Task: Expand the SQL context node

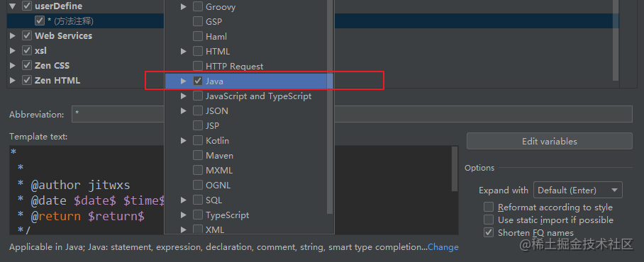Action: [184, 200]
